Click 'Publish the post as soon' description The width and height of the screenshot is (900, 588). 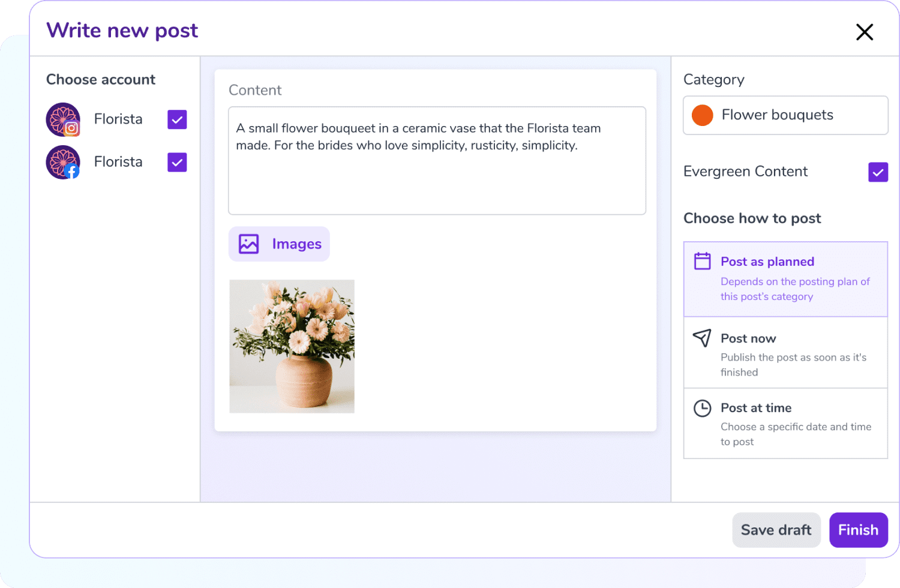point(794,364)
